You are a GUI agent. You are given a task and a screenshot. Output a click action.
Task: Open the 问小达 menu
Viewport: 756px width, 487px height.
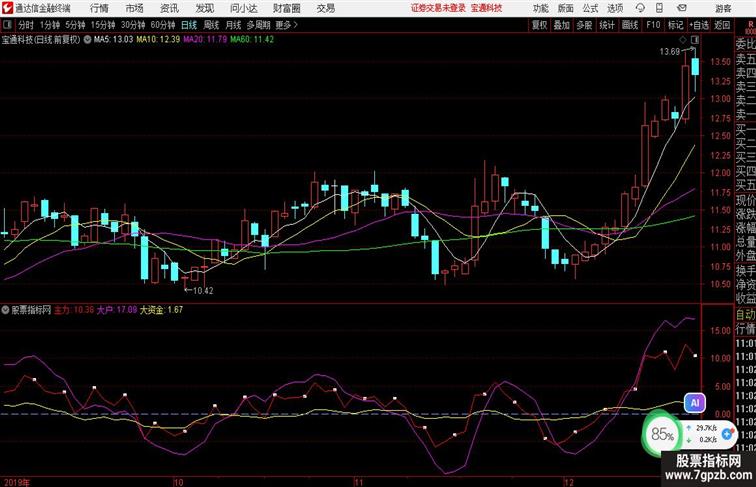(x=243, y=8)
